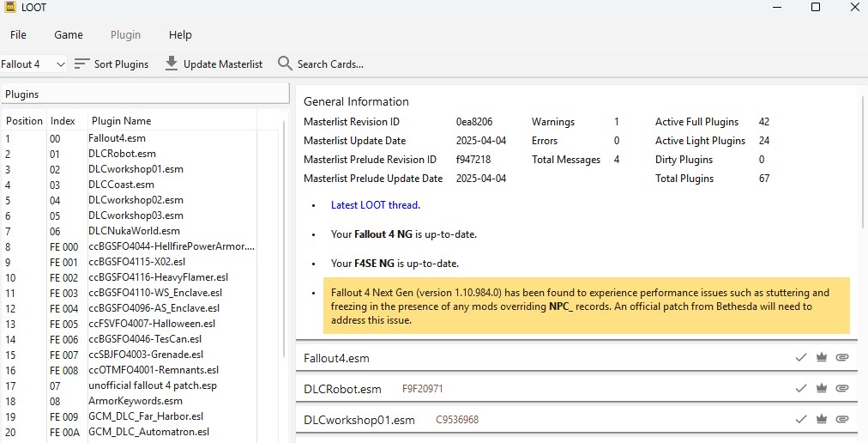Open the Fallout 4 game dropdown
868x443 pixels.
[x=33, y=64]
